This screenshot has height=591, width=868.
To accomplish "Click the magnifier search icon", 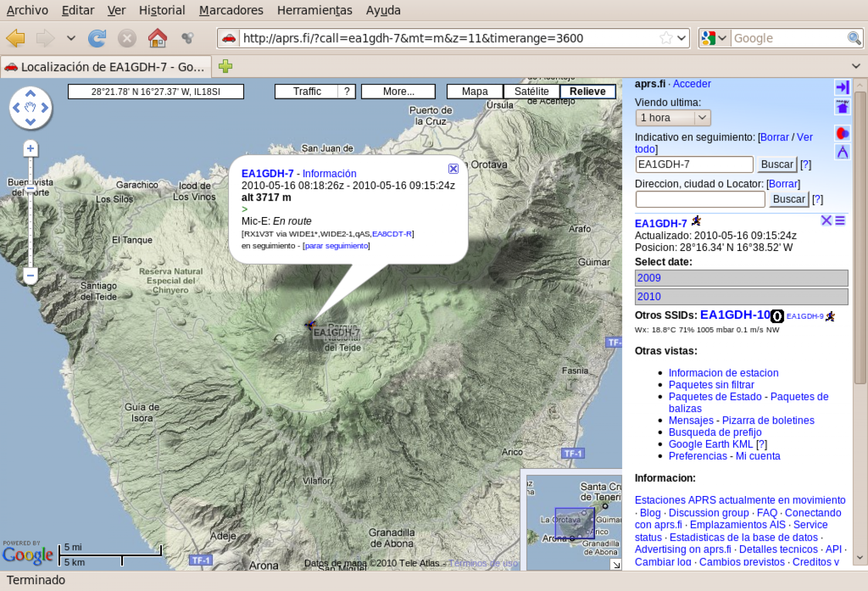I will [x=854, y=38].
